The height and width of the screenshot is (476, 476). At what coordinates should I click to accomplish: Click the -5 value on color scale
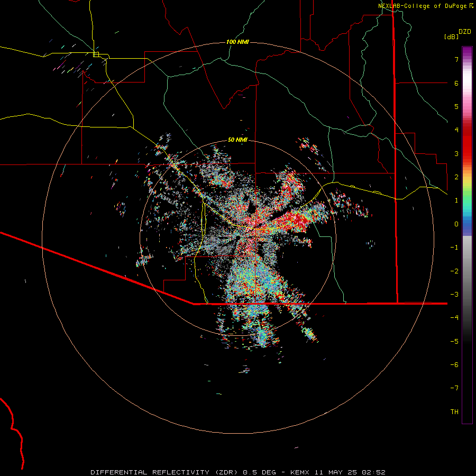click(454, 342)
